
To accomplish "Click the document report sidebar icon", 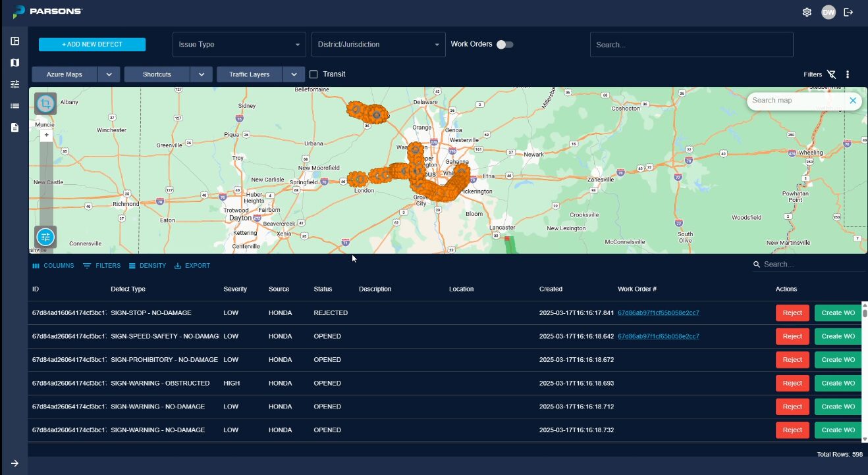I will tap(14, 128).
